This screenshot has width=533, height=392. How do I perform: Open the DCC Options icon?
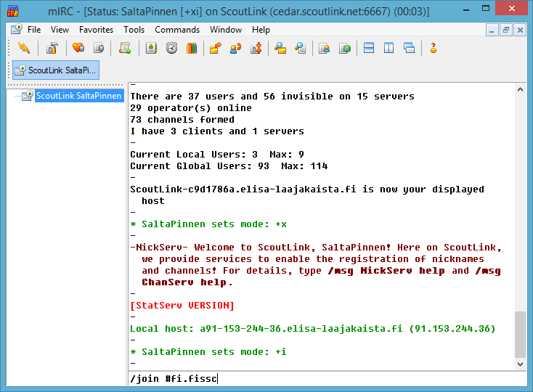click(256, 48)
